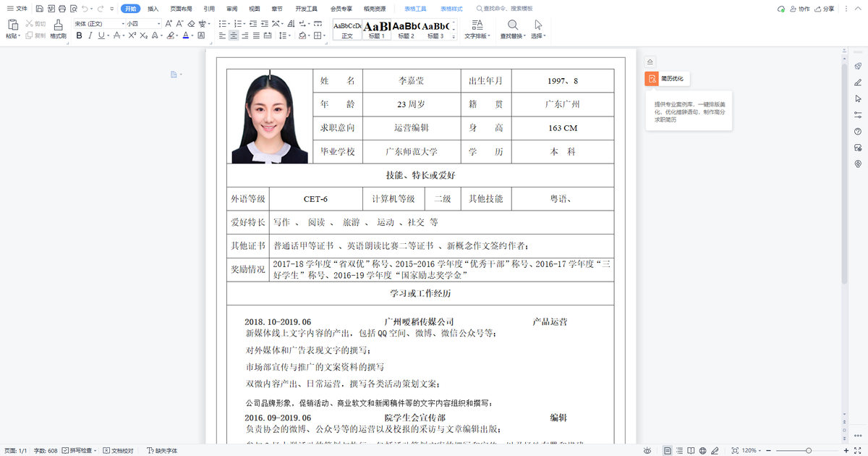Screen dimensions: 868x456
Task: Click the Paste icon
Action: 13,25
